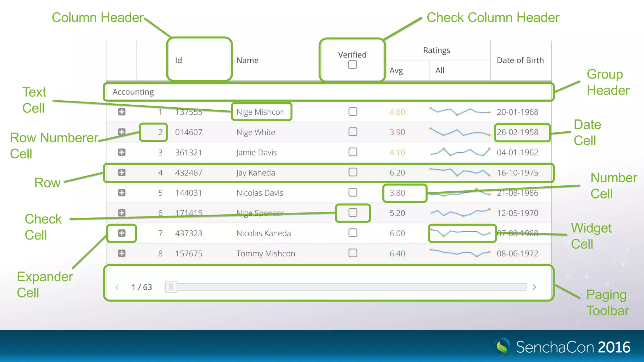Click average rating 5.20
Screen dimensions: 644x362
point(397,213)
